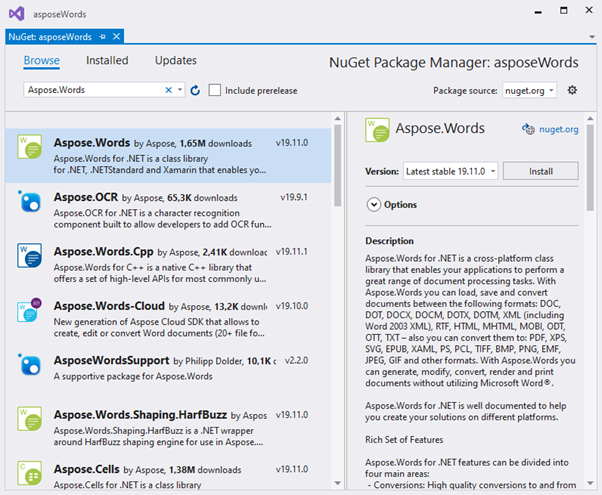Select the AsposeWordsSupport package title
602x495 pixels.
111,360
